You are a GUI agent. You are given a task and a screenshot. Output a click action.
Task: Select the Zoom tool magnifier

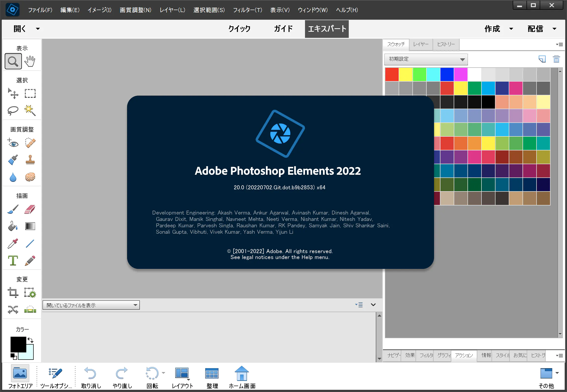(x=13, y=61)
